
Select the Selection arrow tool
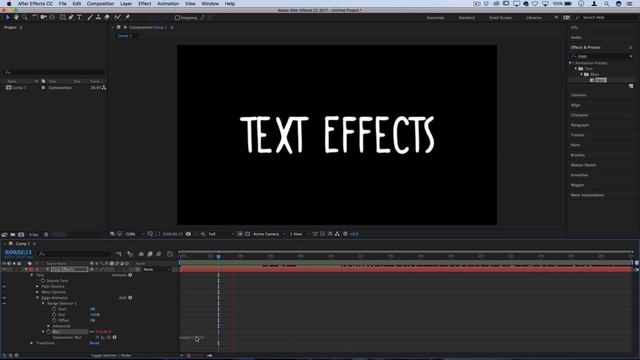tap(7, 18)
